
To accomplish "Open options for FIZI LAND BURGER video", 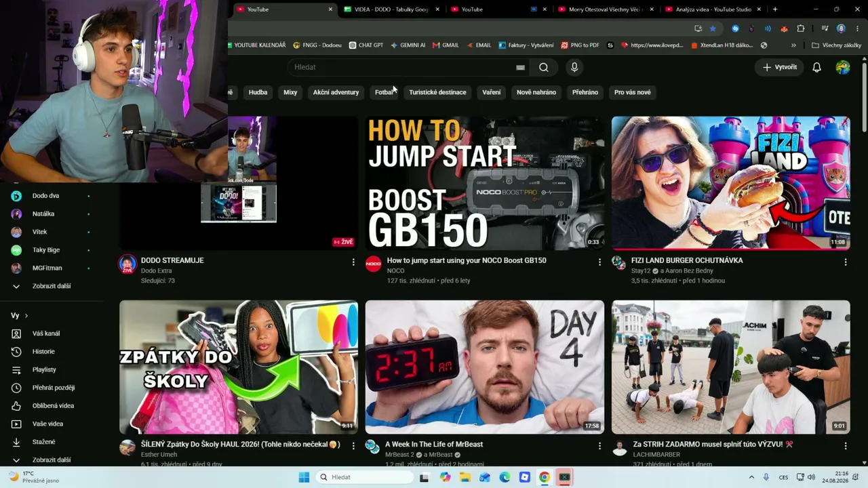I will [845, 262].
